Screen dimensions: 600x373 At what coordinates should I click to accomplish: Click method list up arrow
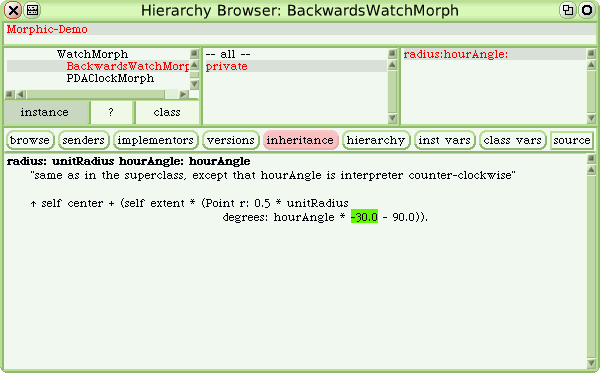(x=591, y=65)
